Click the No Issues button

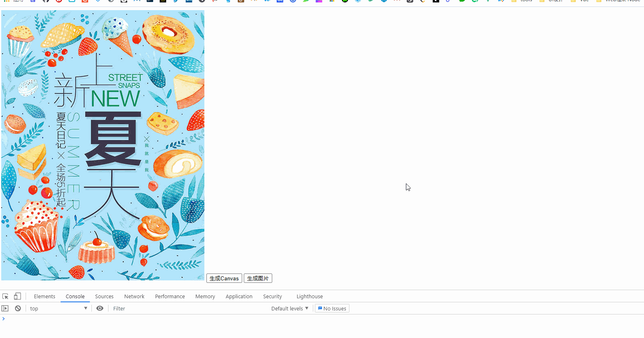coord(332,308)
